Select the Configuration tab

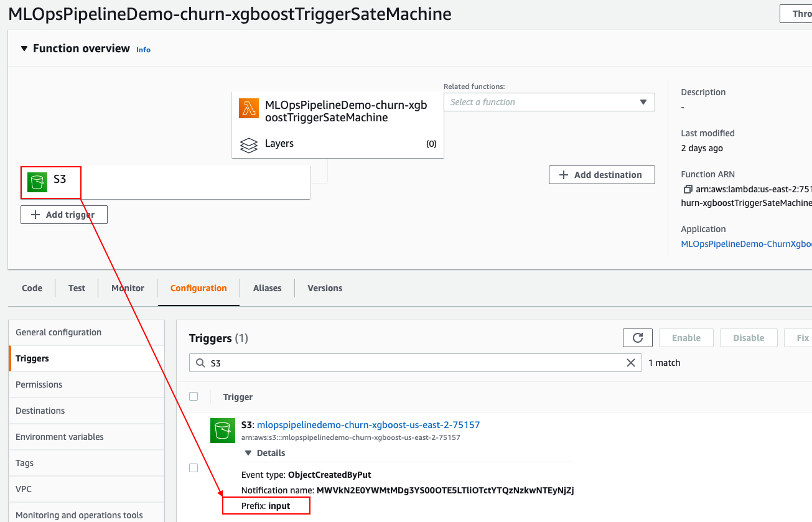[x=198, y=288]
